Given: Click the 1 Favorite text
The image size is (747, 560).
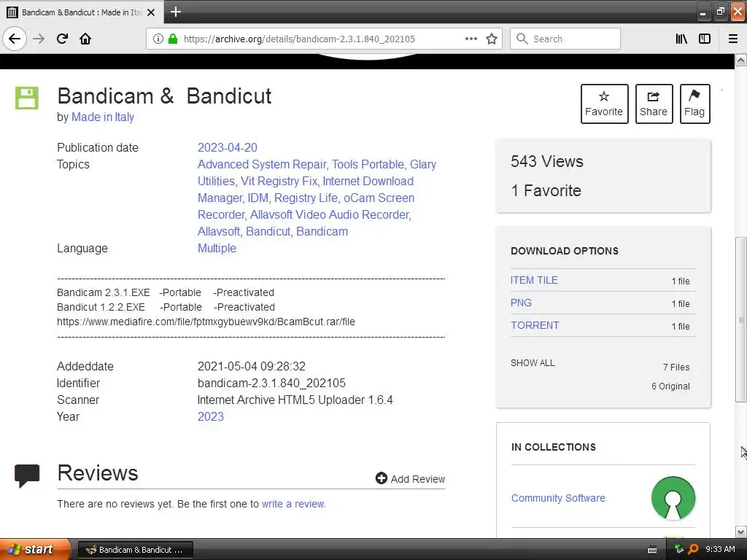Looking at the screenshot, I should (546, 191).
